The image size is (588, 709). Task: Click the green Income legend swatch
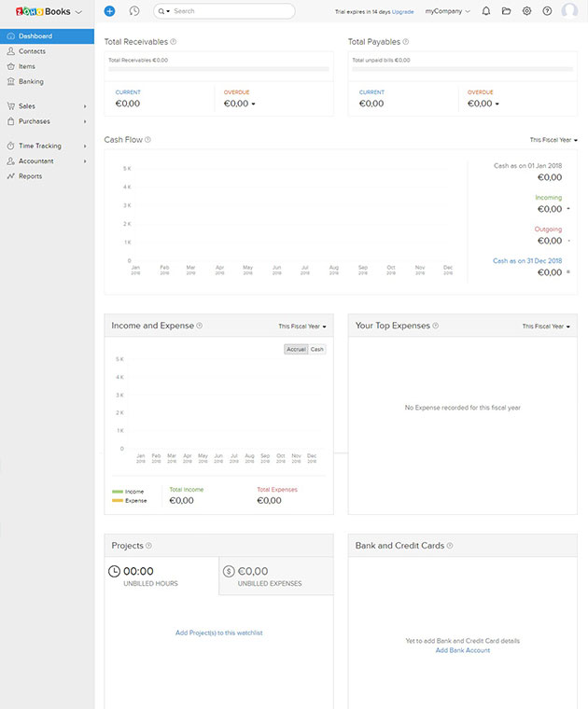(118, 491)
